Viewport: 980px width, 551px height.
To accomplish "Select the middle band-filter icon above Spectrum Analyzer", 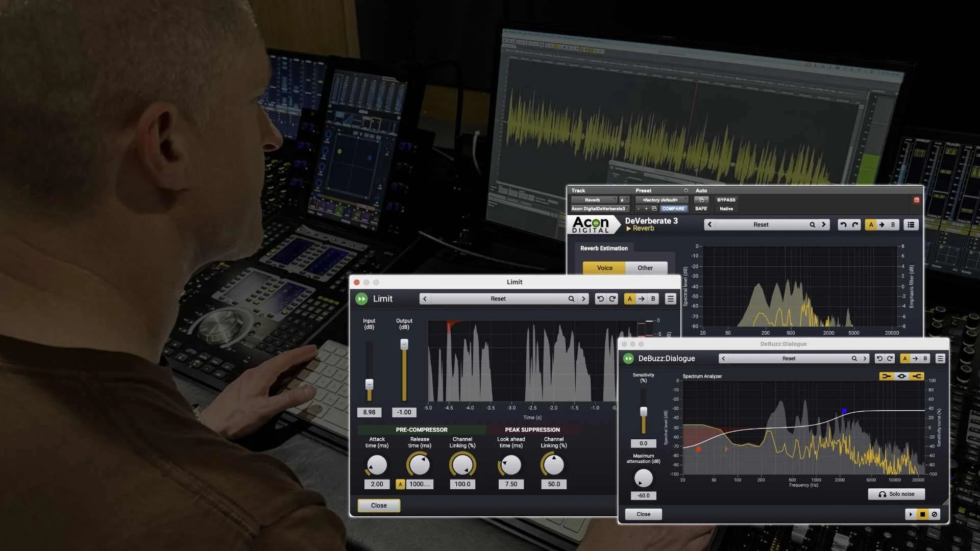I will [901, 377].
